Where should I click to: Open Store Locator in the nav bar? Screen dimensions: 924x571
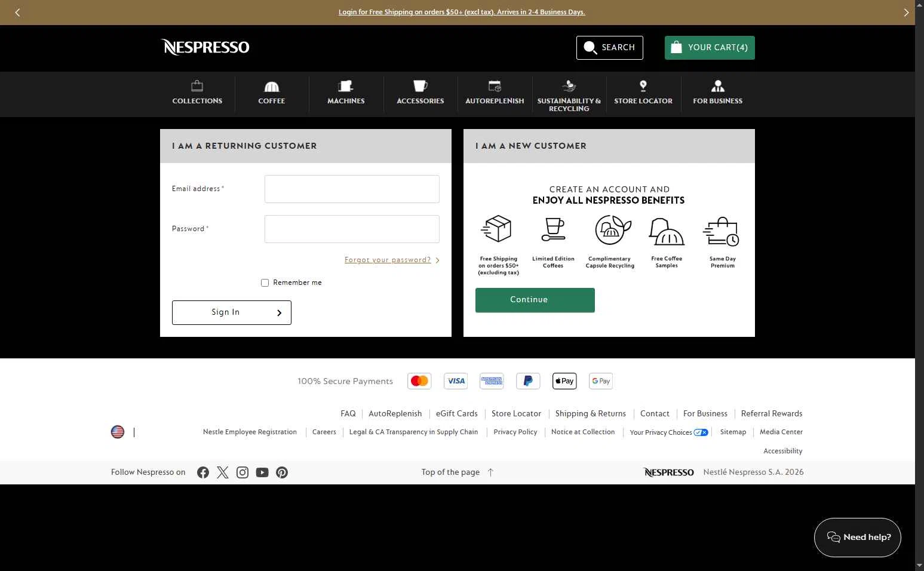coord(643,93)
